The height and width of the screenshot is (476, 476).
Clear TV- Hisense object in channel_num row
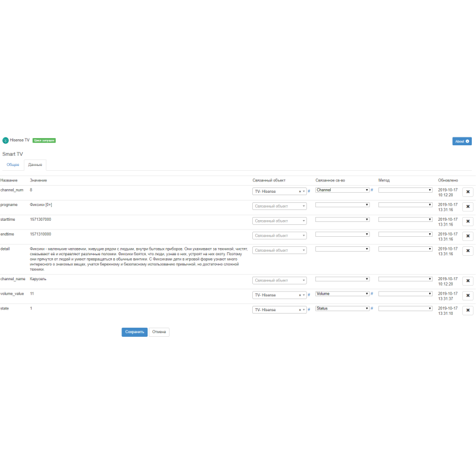click(x=300, y=192)
